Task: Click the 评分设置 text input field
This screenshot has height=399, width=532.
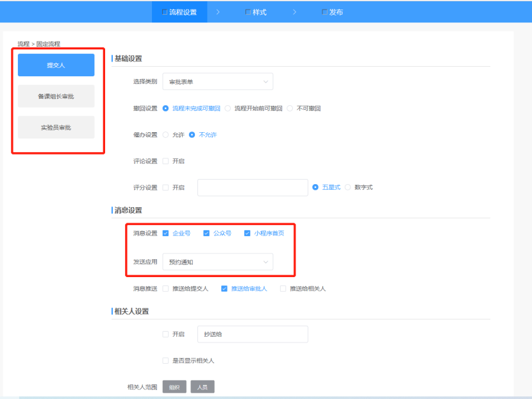Action: [x=253, y=187]
